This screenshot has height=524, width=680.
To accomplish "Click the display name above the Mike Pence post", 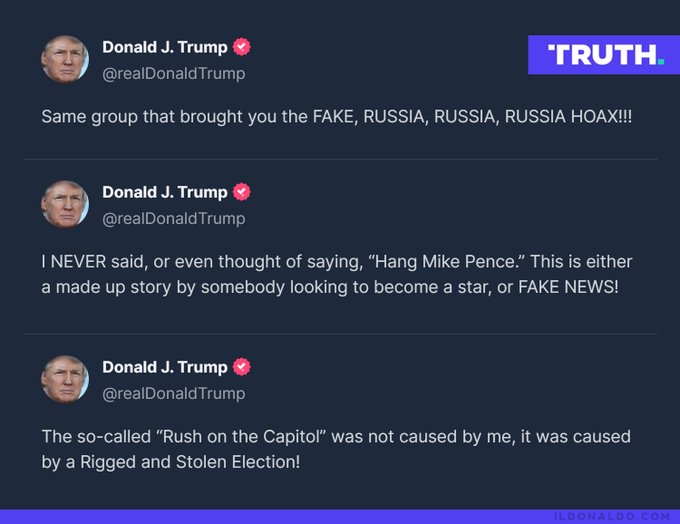I will 165,192.
